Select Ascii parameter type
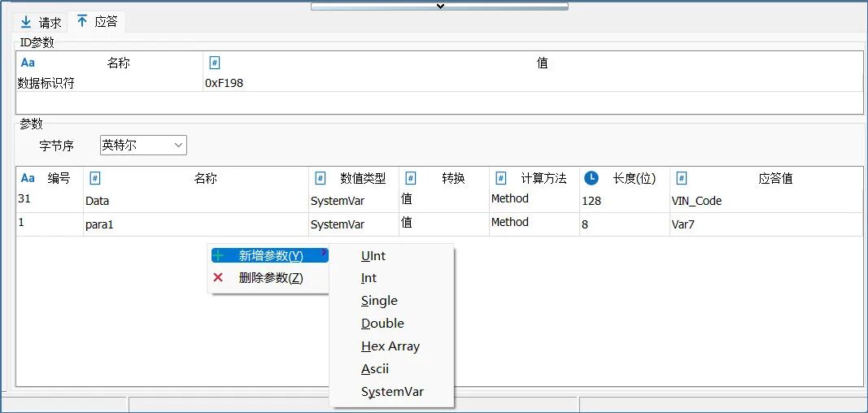868x413 pixels. click(x=375, y=369)
